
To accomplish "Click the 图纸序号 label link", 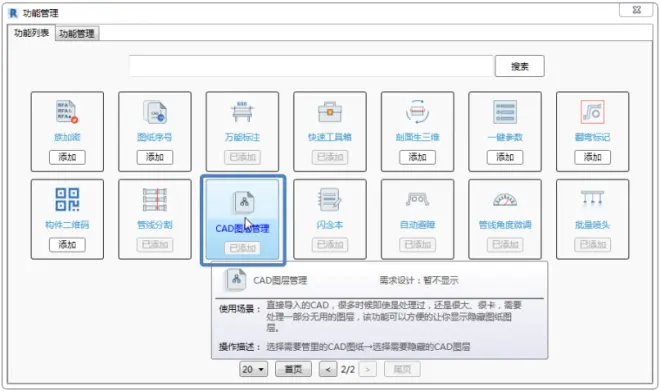I will click(x=155, y=137).
